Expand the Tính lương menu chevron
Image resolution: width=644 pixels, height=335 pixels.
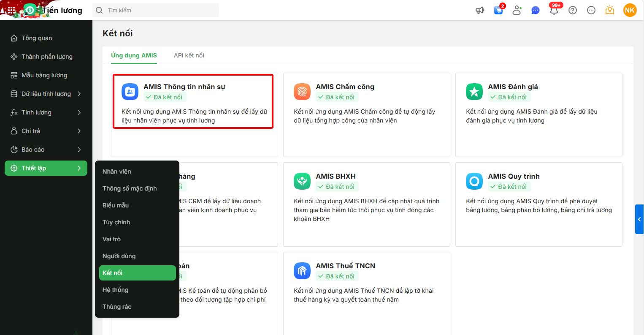(x=79, y=112)
